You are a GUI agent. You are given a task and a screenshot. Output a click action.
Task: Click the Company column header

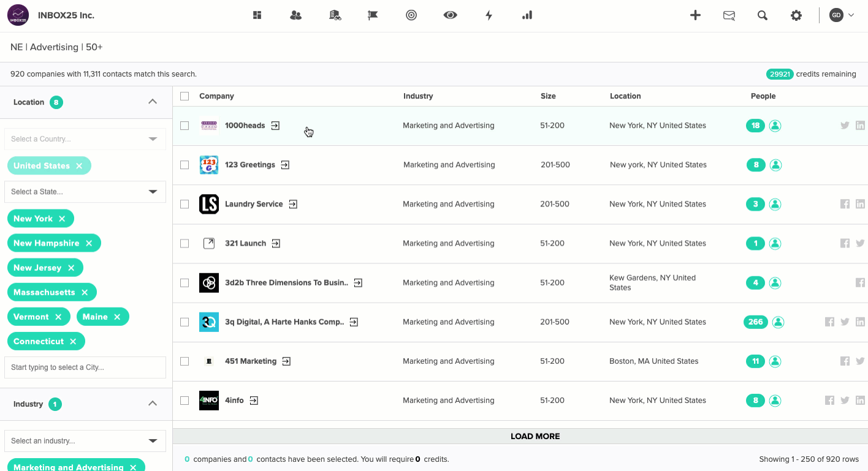pos(216,96)
